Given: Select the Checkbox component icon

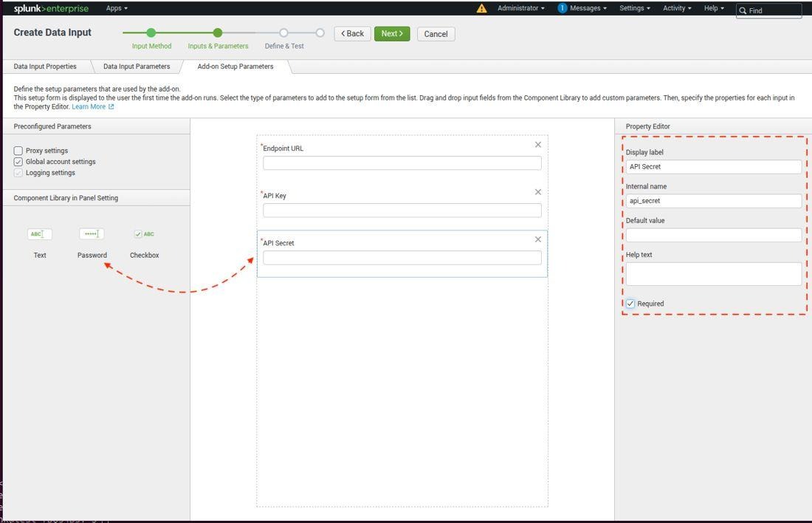Looking at the screenshot, I should [144, 234].
